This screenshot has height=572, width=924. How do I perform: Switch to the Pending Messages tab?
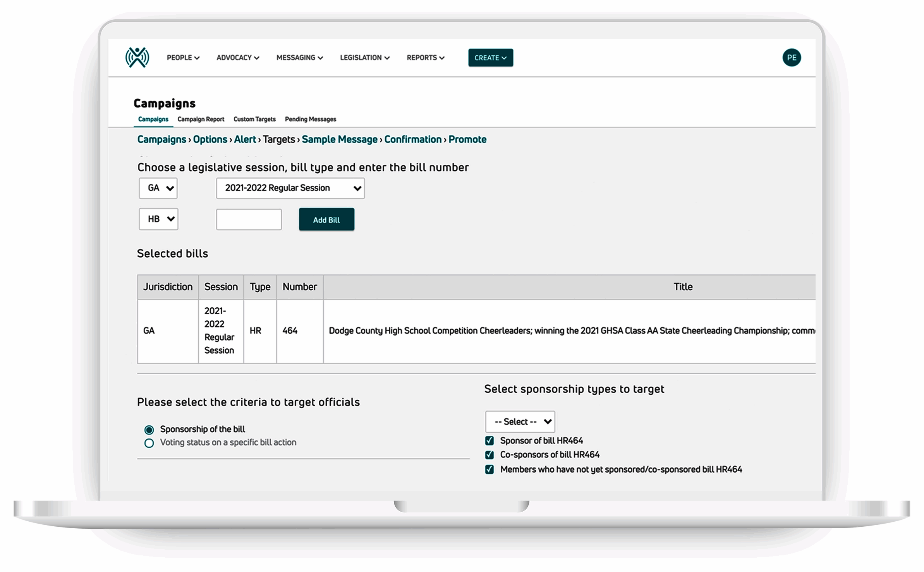(310, 119)
